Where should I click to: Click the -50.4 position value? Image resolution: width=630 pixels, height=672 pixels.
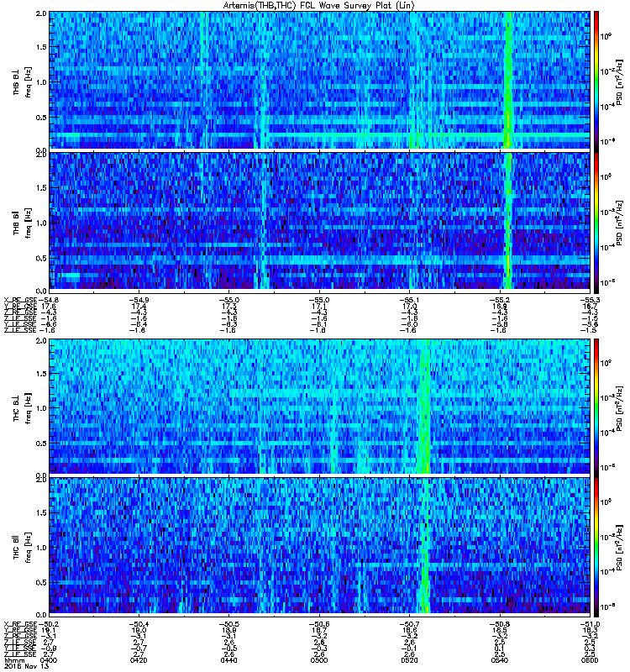click(139, 624)
